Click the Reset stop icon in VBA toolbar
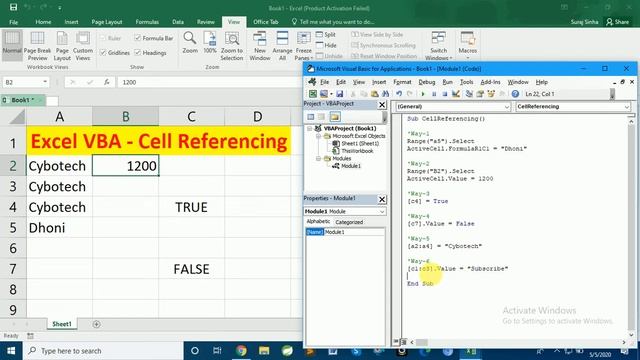 (x=444, y=94)
